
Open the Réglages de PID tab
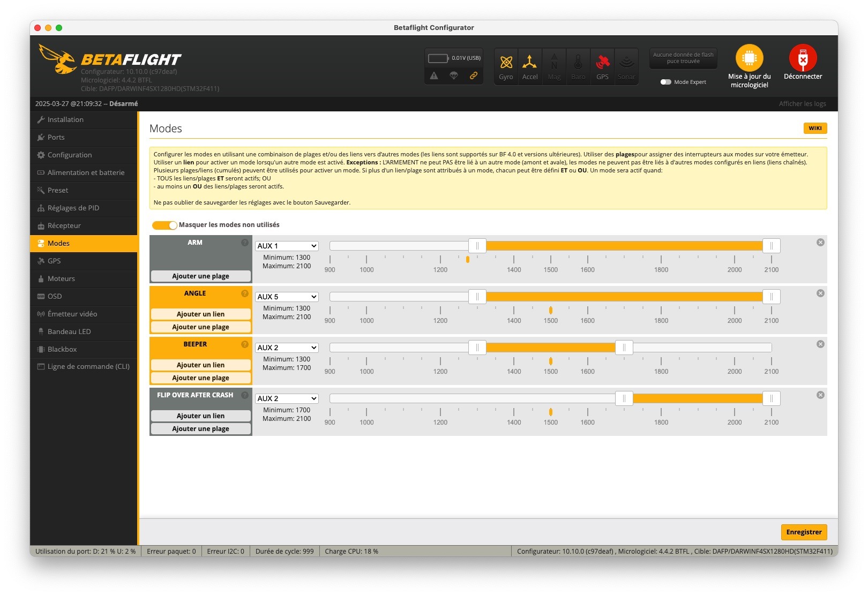tap(84, 208)
